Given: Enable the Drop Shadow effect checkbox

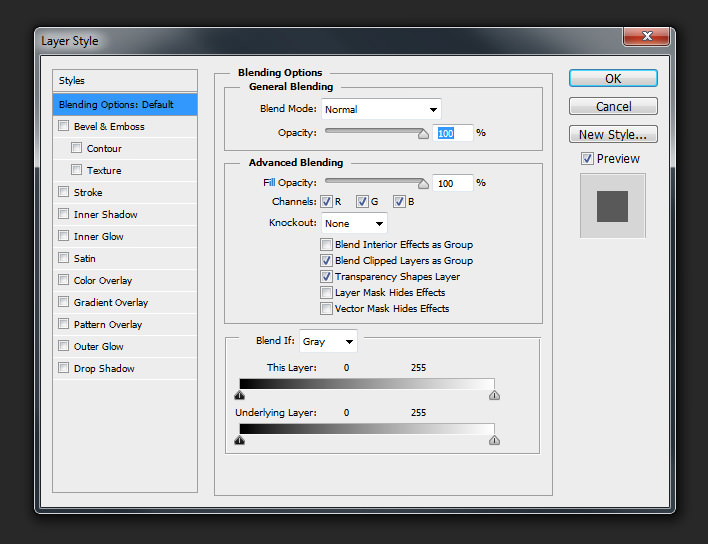Looking at the screenshot, I should click(64, 368).
